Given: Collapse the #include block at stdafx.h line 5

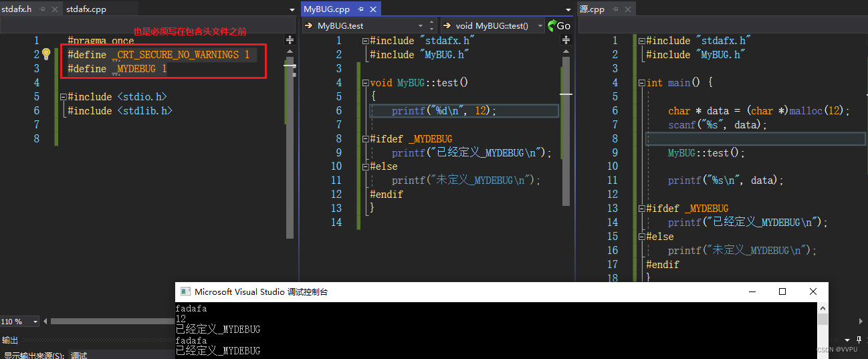Looking at the screenshot, I should coord(63,97).
